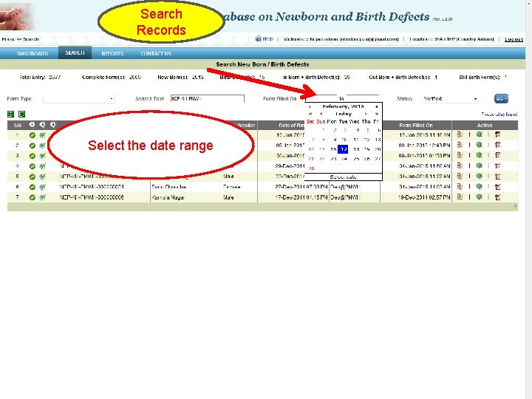Select February 25 in the calendar
This screenshot has height=399, width=532.
pos(356,158)
